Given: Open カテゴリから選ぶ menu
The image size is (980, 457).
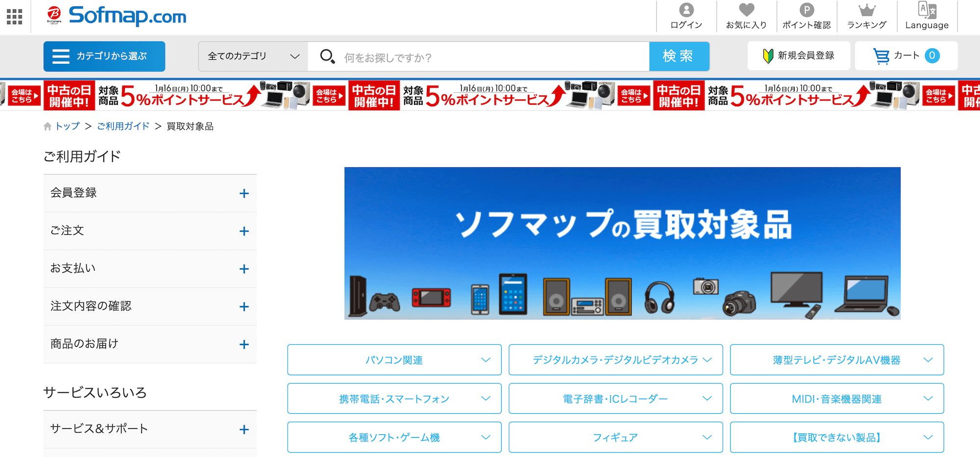Looking at the screenshot, I should tap(104, 56).
